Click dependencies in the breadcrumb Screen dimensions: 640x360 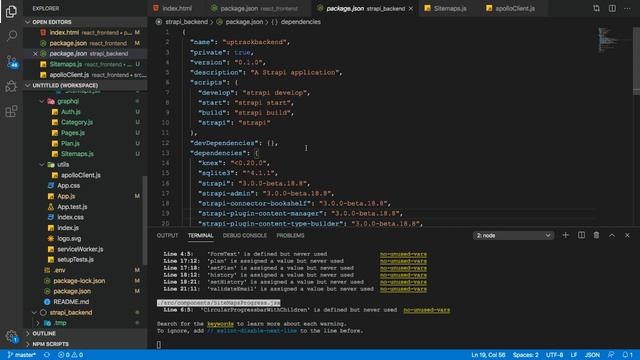[300, 22]
